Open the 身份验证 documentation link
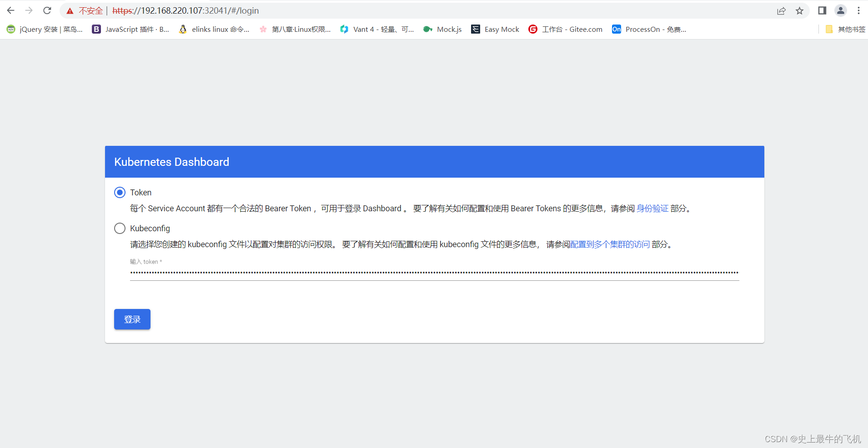Image resolution: width=868 pixels, height=448 pixels. click(652, 208)
